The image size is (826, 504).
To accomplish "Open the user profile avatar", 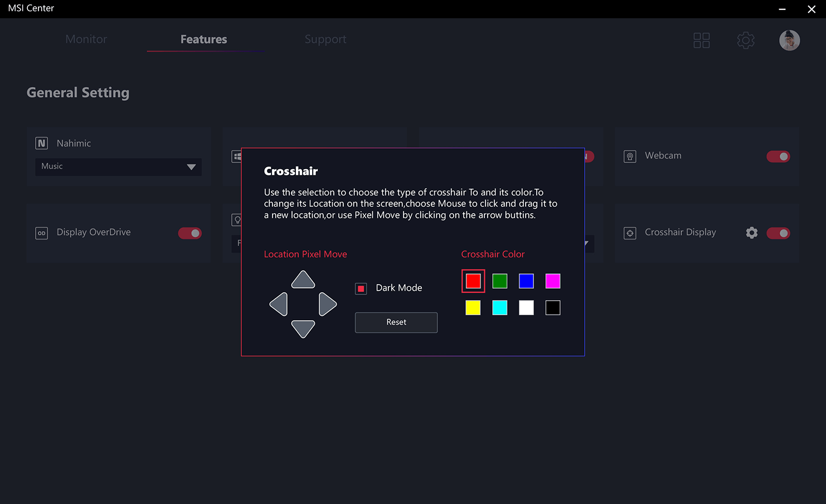I will [x=789, y=40].
